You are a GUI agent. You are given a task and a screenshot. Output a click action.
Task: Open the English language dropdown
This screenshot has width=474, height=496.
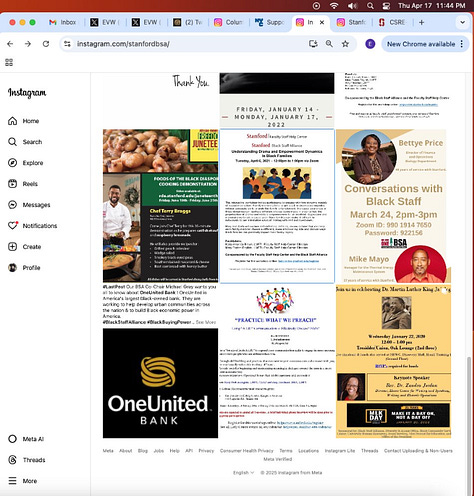[243, 473]
